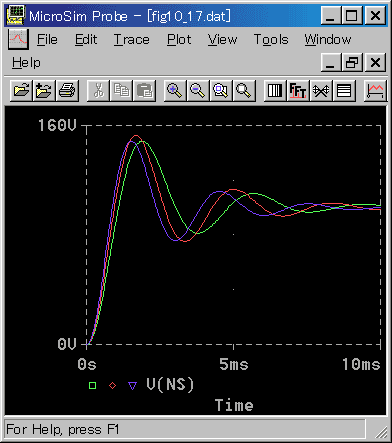Click the Zoom Fit magnifier icon

pos(244,90)
